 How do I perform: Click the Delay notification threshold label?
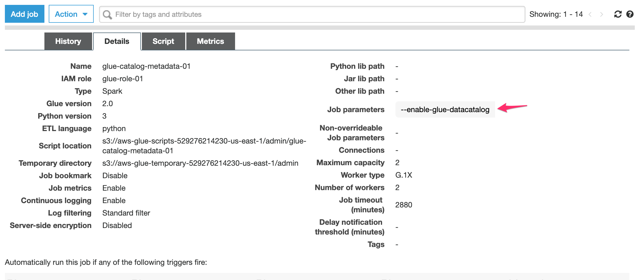click(x=349, y=227)
